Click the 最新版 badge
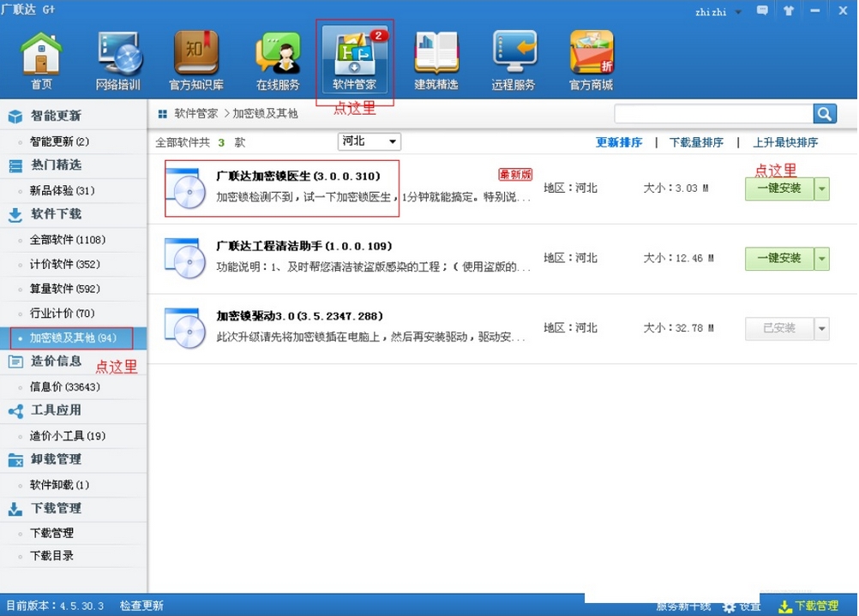The image size is (859, 616). pos(515,174)
